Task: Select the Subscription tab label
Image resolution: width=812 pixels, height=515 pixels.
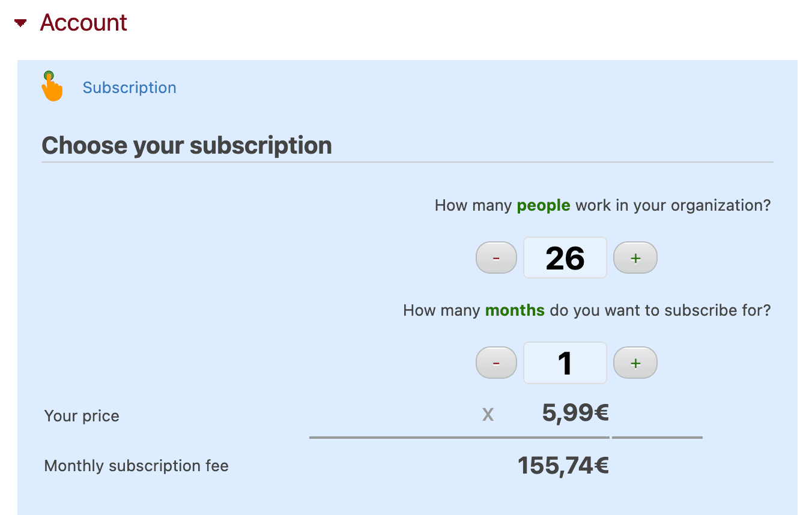Action: coord(129,88)
